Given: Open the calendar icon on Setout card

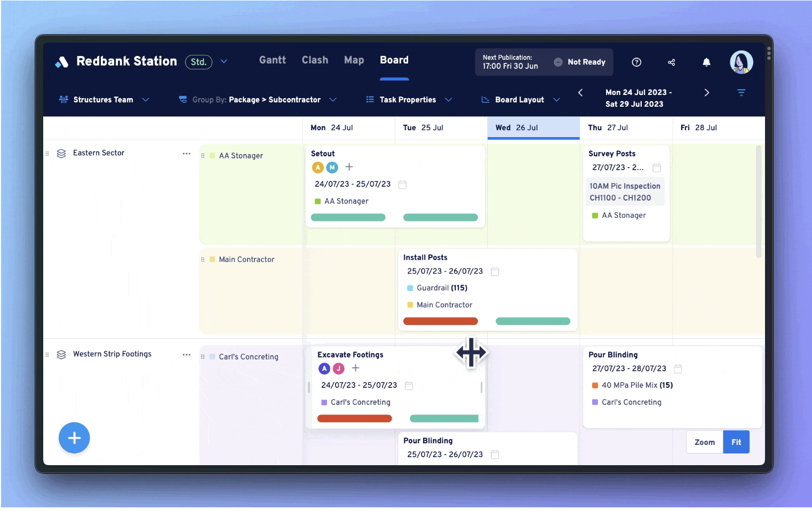Looking at the screenshot, I should click(x=403, y=185).
